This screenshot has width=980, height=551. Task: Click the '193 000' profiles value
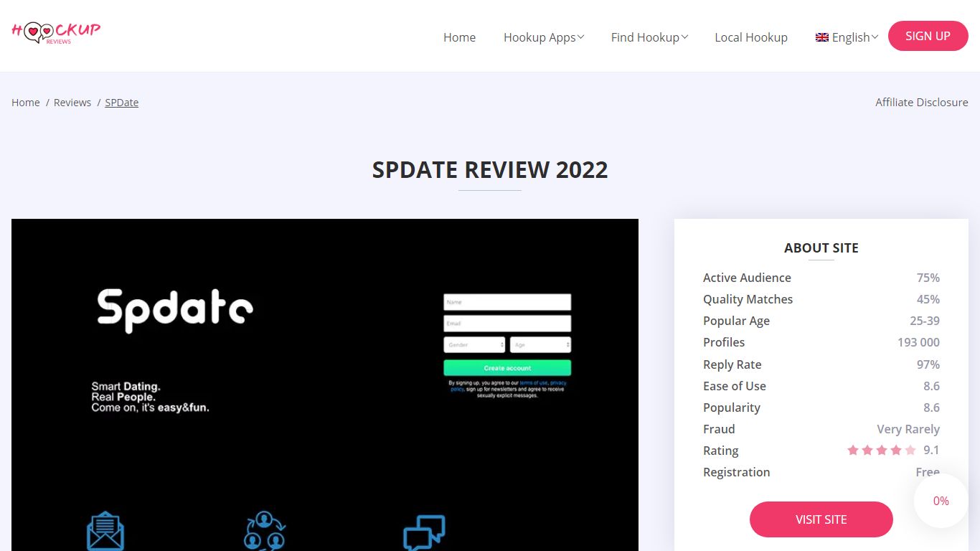point(918,342)
